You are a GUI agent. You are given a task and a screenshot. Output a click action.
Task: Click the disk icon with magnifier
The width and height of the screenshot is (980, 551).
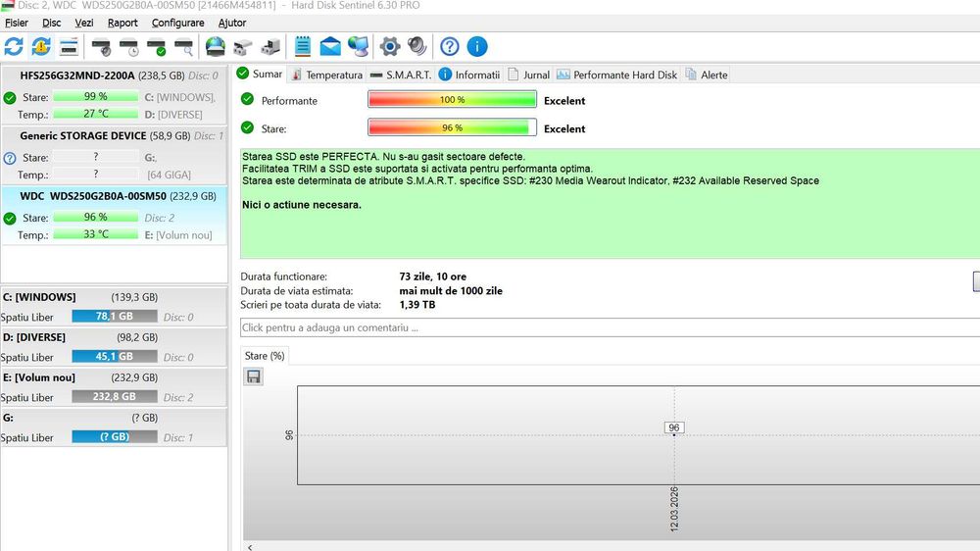(x=184, y=47)
